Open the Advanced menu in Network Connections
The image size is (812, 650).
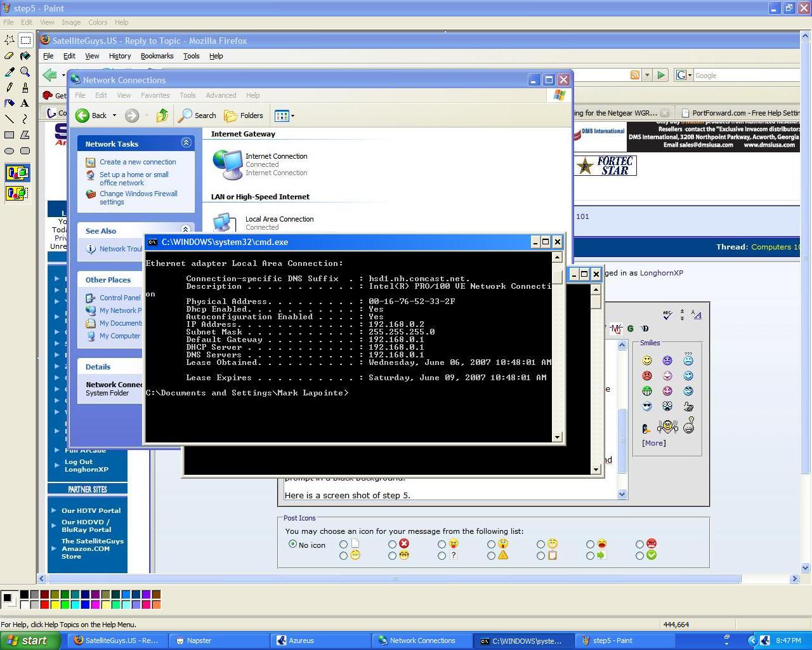coord(221,95)
